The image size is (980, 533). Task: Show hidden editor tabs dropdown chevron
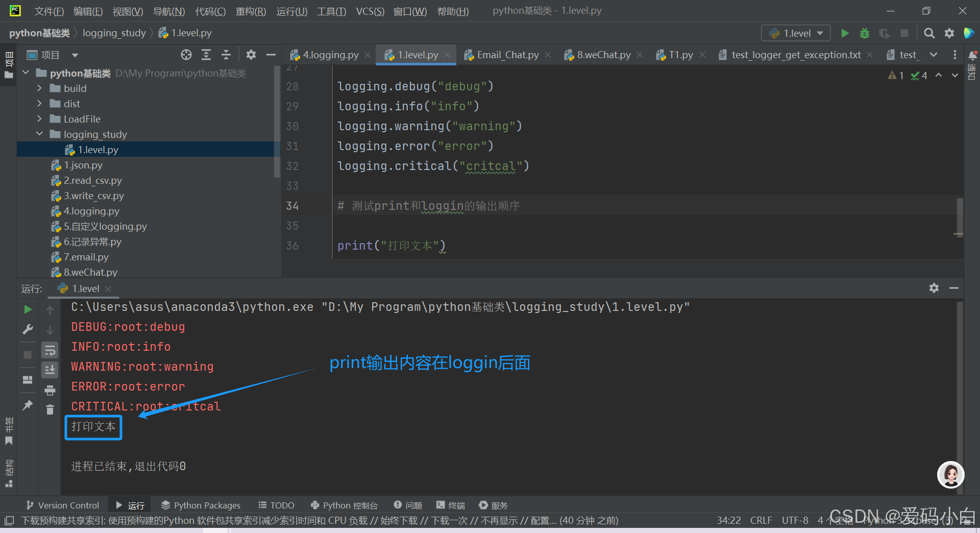pyautogui.click(x=934, y=55)
